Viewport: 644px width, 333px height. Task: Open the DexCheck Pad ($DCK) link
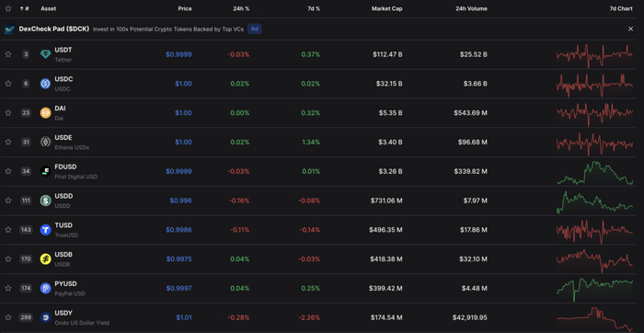pyautogui.click(x=53, y=29)
